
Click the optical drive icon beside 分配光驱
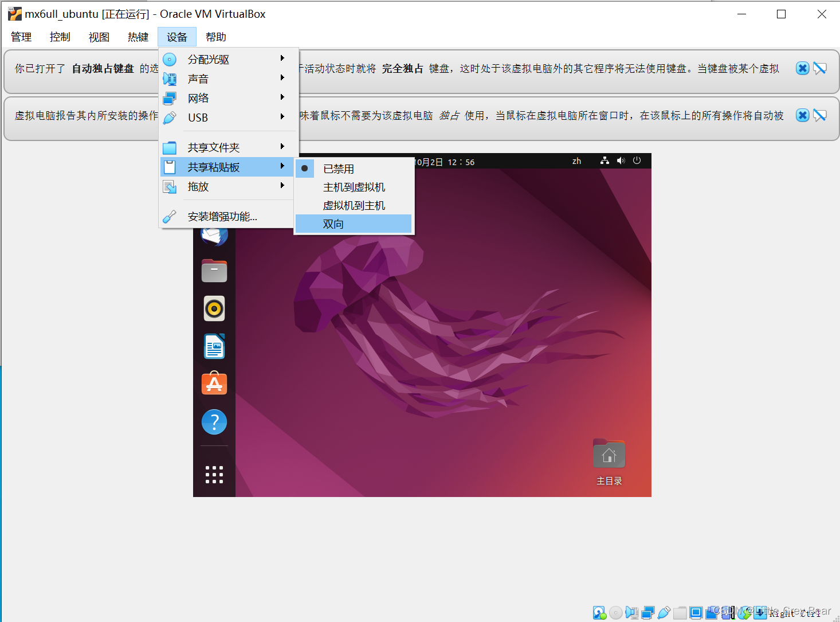[x=170, y=59]
